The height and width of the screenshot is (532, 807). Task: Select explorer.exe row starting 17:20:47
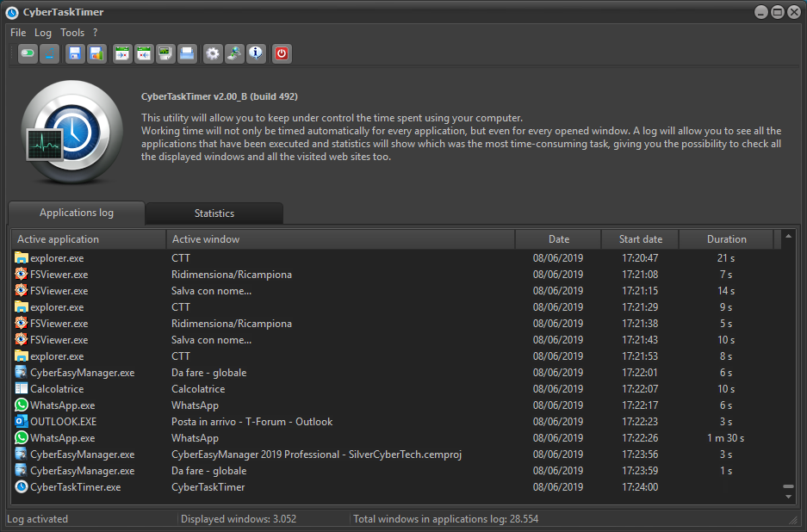click(x=396, y=258)
